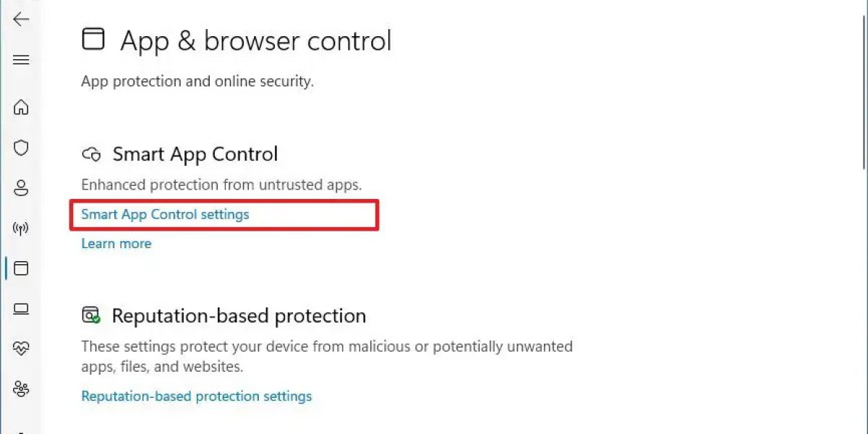The image size is (868, 434).
Task: Select App & browser control sidebar icon
Action: pyautogui.click(x=21, y=269)
